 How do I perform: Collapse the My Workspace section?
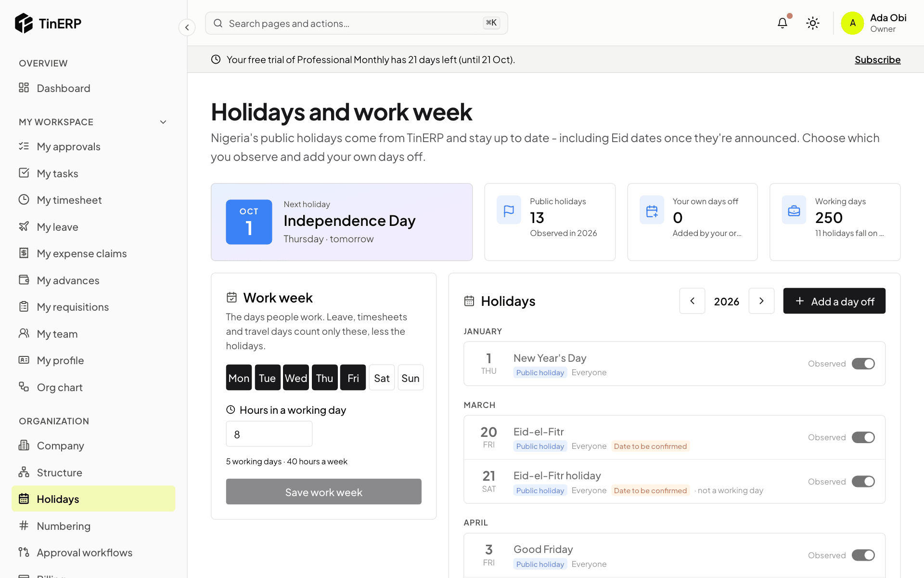click(x=163, y=122)
